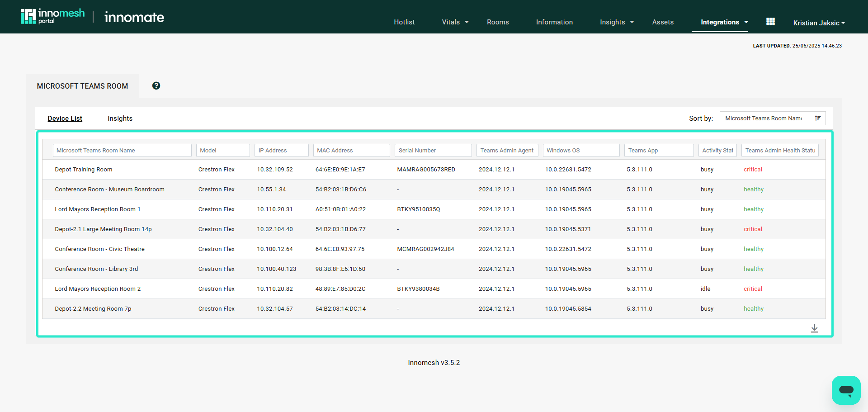Download the device list

tap(814, 328)
